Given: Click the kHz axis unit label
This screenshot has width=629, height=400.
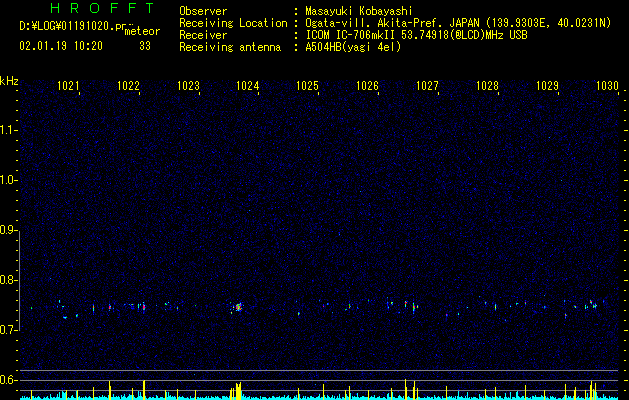Looking at the screenshot, I should [9, 81].
